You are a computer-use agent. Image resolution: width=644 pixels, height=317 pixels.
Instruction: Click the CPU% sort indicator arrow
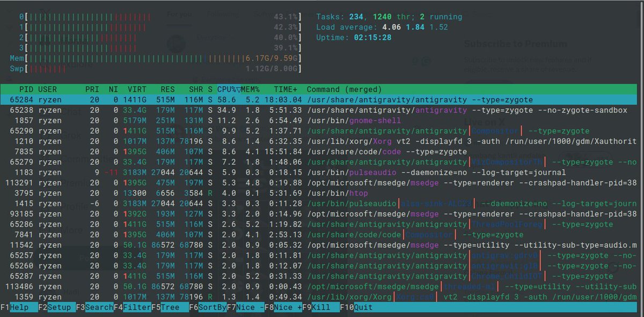[x=238, y=89]
